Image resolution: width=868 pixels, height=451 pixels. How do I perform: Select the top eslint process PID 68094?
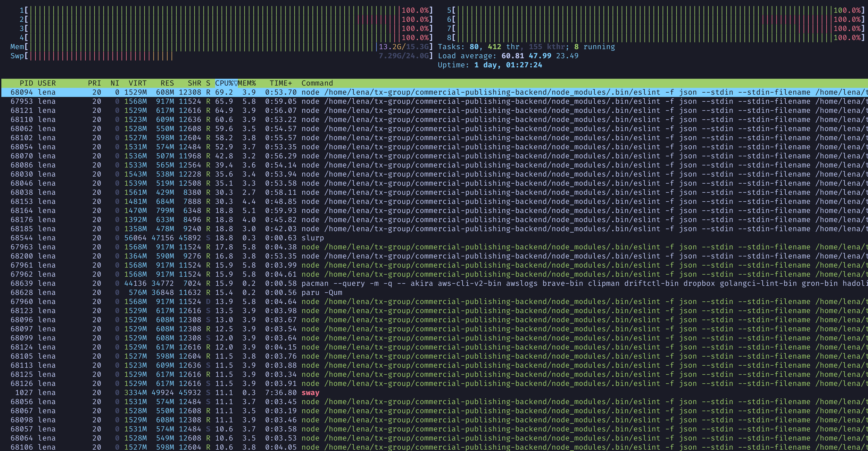(x=202, y=92)
